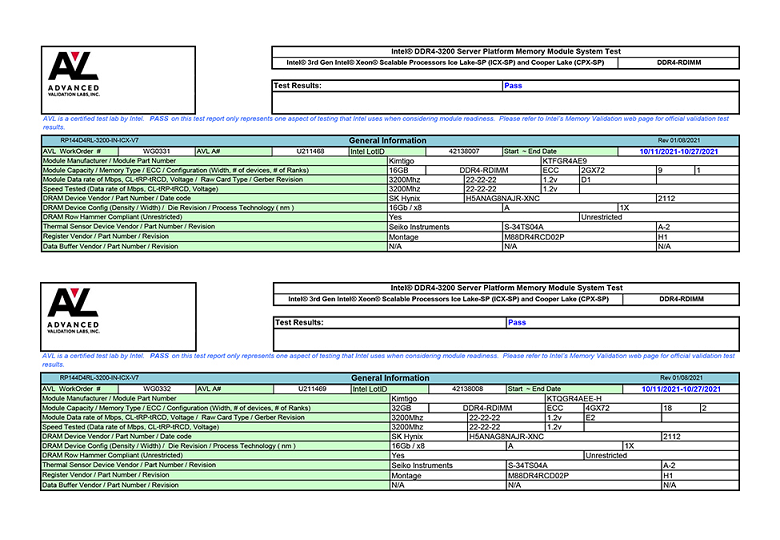Select AVL A# value U211468
Viewport: 780px width, 540px height.
(310, 151)
